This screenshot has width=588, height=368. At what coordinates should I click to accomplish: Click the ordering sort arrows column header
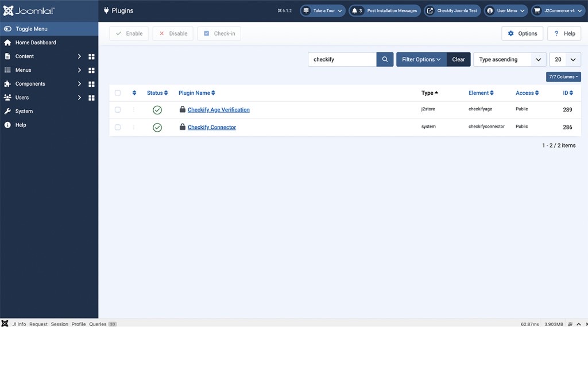coord(134,93)
